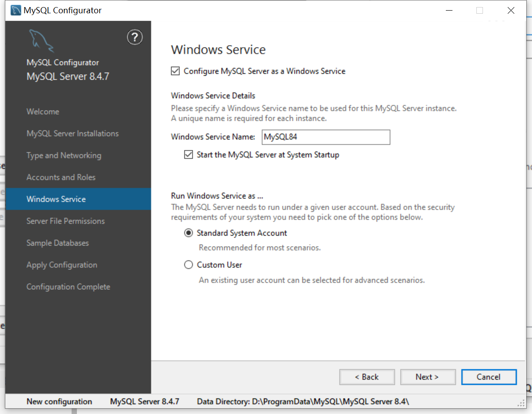Click the Windows Service page heading
Image resolution: width=532 pixels, height=414 pixels.
[218, 50]
